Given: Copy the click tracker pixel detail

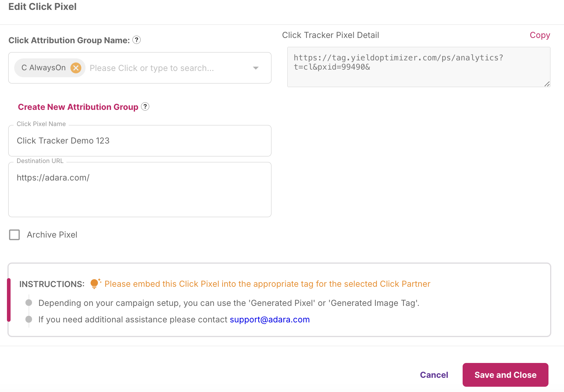Looking at the screenshot, I should point(540,35).
